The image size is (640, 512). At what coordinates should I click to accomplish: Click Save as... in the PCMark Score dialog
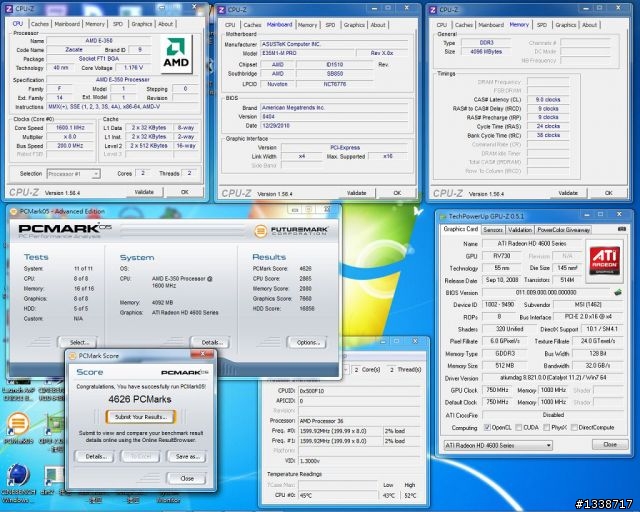[187, 456]
